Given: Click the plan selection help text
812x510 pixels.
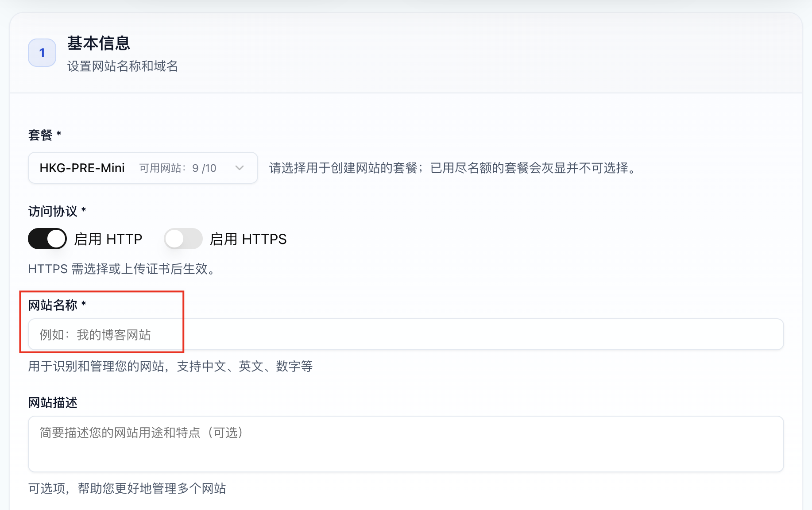Looking at the screenshot, I should [452, 168].
